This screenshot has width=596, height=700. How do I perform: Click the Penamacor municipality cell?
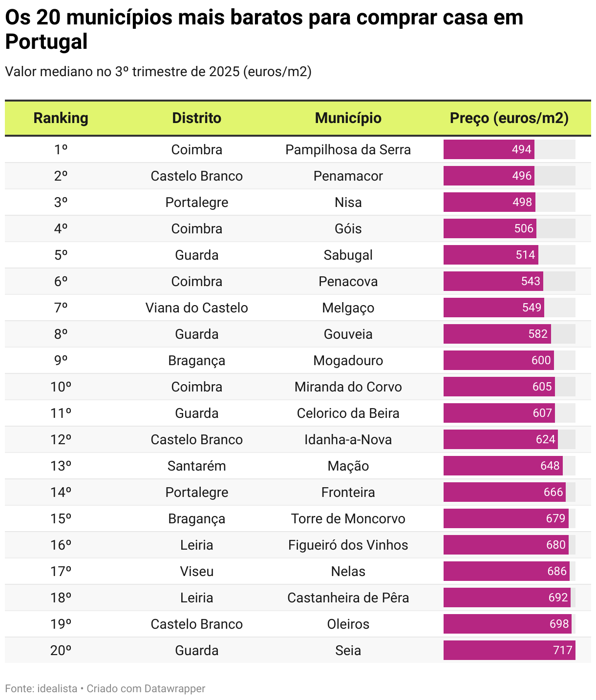[x=348, y=176]
